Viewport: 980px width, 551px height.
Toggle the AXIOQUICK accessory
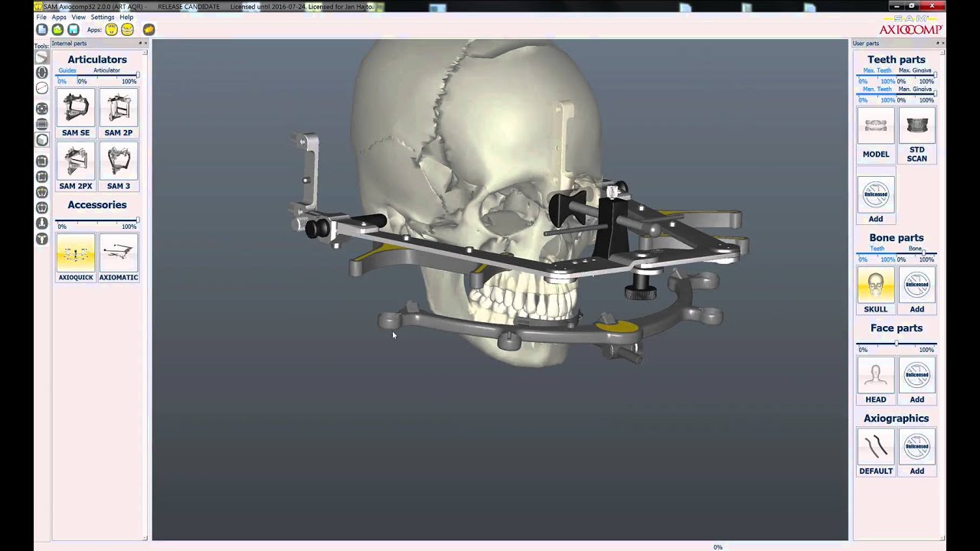(x=76, y=257)
